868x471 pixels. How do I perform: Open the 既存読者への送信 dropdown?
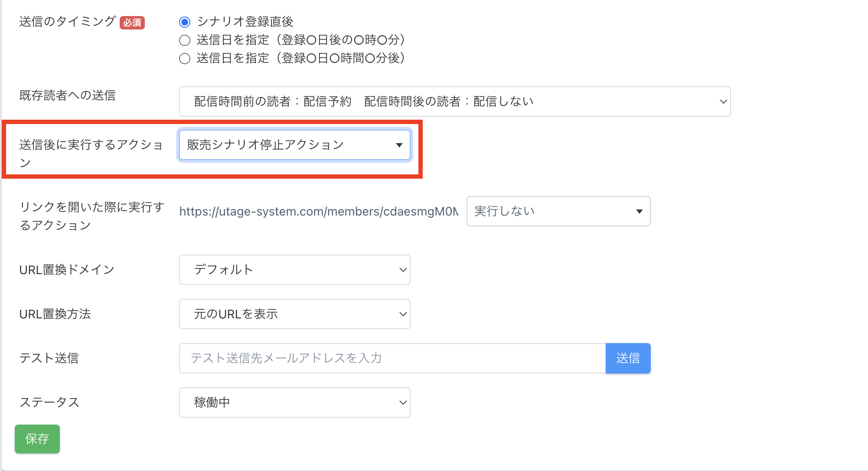click(454, 101)
